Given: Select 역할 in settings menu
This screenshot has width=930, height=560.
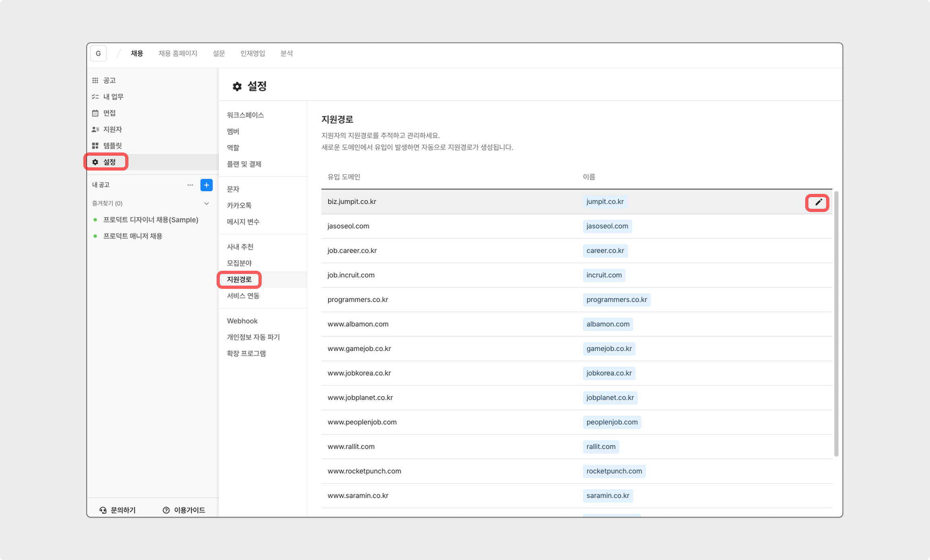Looking at the screenshot, I should click(x=233, y=148).
